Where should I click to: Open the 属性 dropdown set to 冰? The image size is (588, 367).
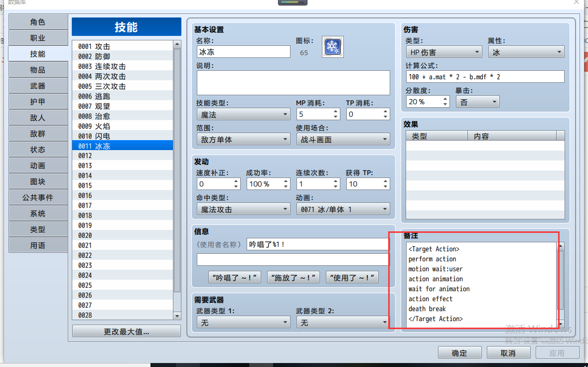[x=526, y=52]
